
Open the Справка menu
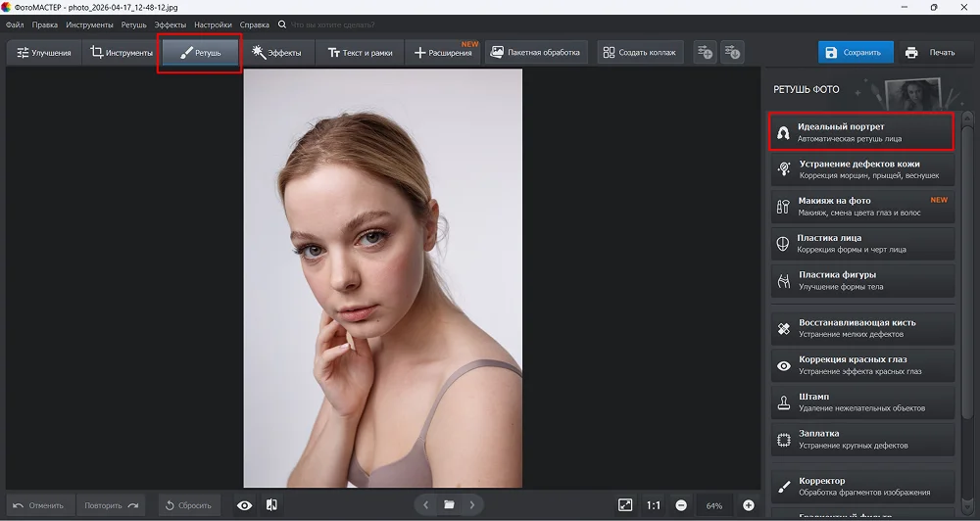[x=255, y=25]
